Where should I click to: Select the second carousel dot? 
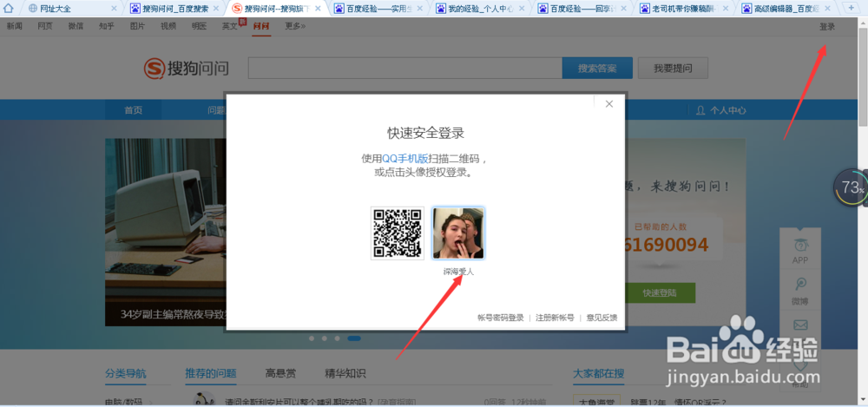coord(325,338)
